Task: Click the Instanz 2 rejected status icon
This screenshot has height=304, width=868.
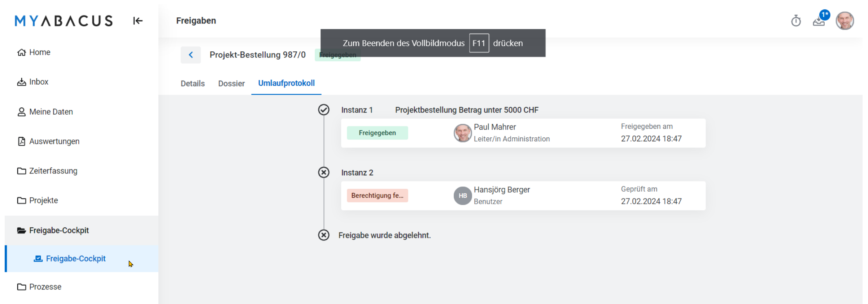Action: (324, 172)
